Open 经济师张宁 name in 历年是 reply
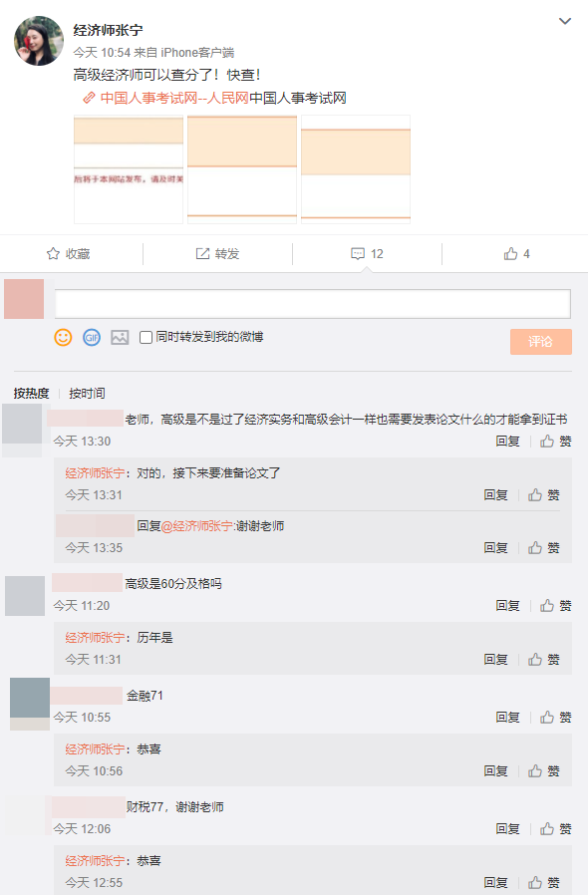This screenshot has width=588, height=895. 95,638
